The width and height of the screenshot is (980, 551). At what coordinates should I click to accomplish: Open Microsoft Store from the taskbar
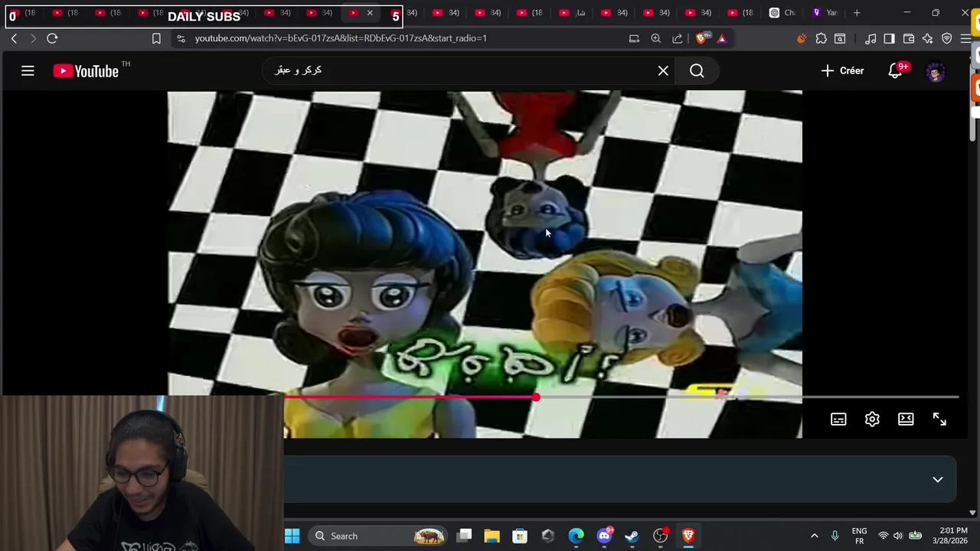[x=520, y=536]
